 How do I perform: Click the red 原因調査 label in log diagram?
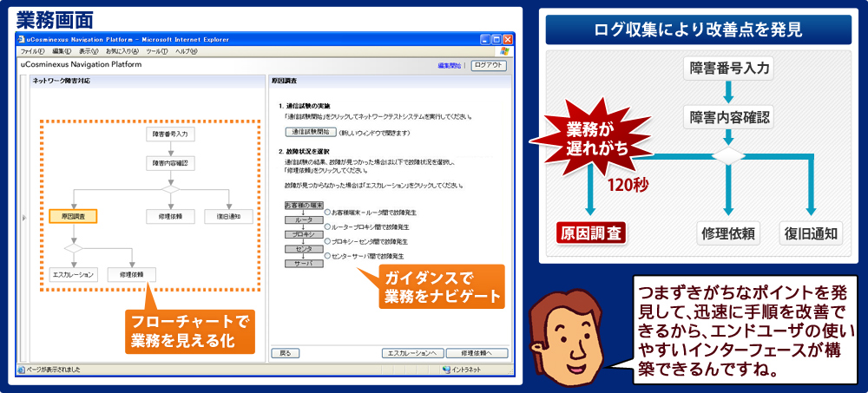coord(590,233)
